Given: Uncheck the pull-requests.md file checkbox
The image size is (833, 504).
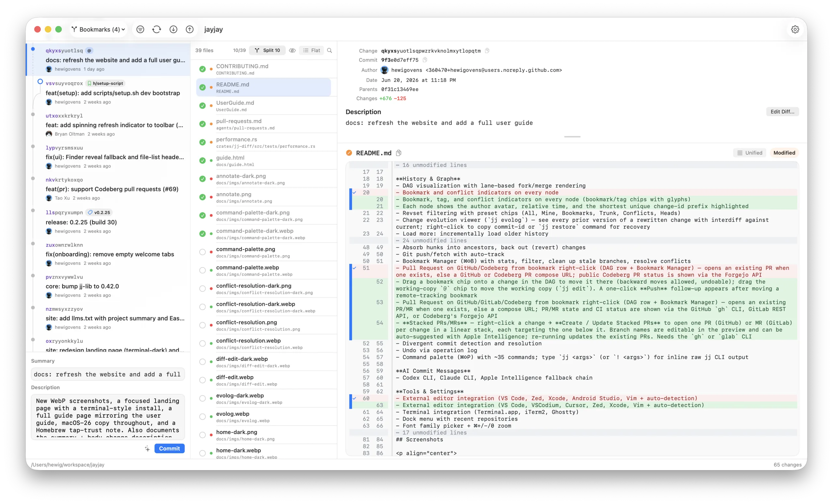Looking at the screenshot, I should (202, 124).
